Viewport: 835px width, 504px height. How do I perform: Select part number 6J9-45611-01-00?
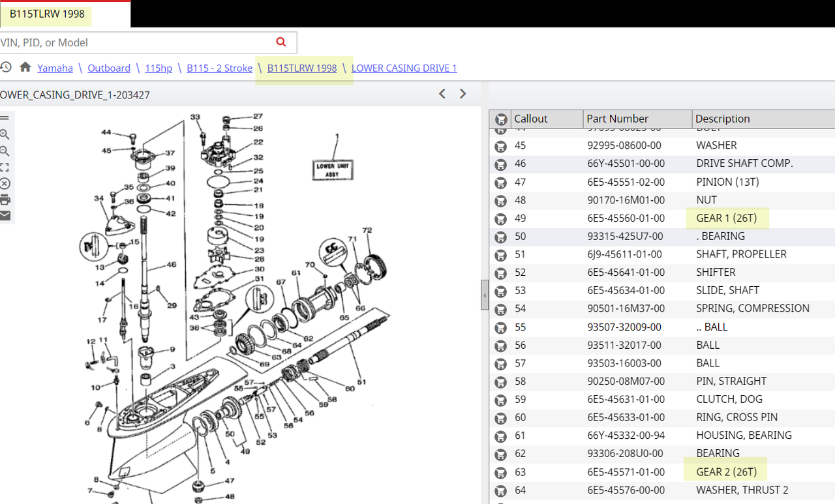(624, 254)
